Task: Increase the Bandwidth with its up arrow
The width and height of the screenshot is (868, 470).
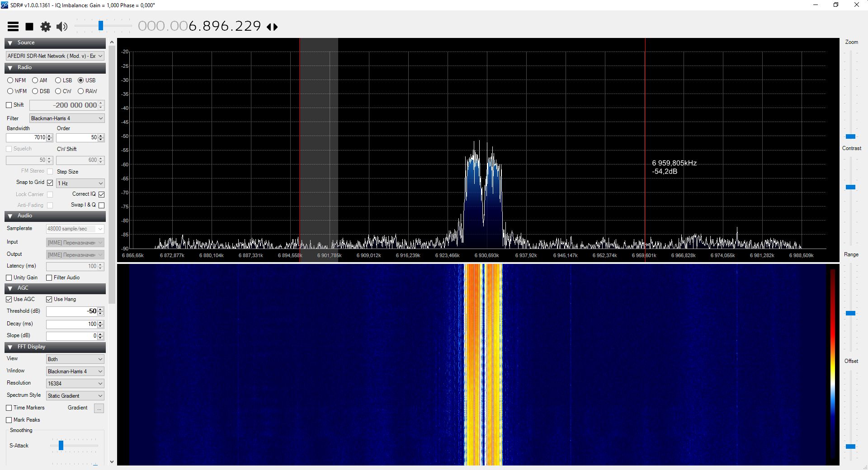Action: tap(50, 136)
